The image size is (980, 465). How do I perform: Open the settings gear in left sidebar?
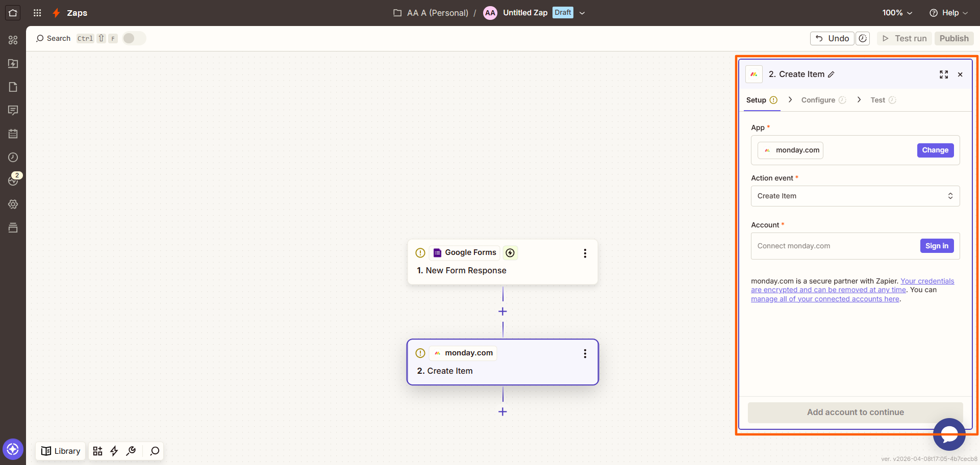tap(13, 204)
